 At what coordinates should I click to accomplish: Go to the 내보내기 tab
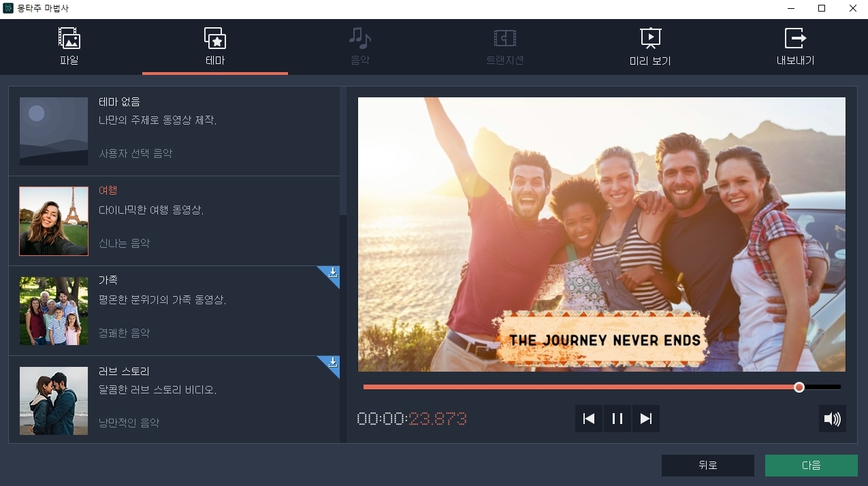pyautogui.click(x=795, y=46)
